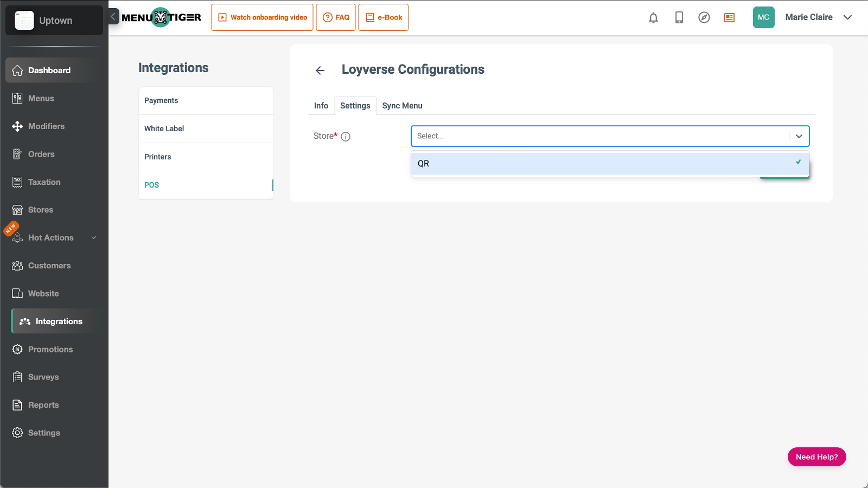Click the Uptown store name

coord(55,21)
